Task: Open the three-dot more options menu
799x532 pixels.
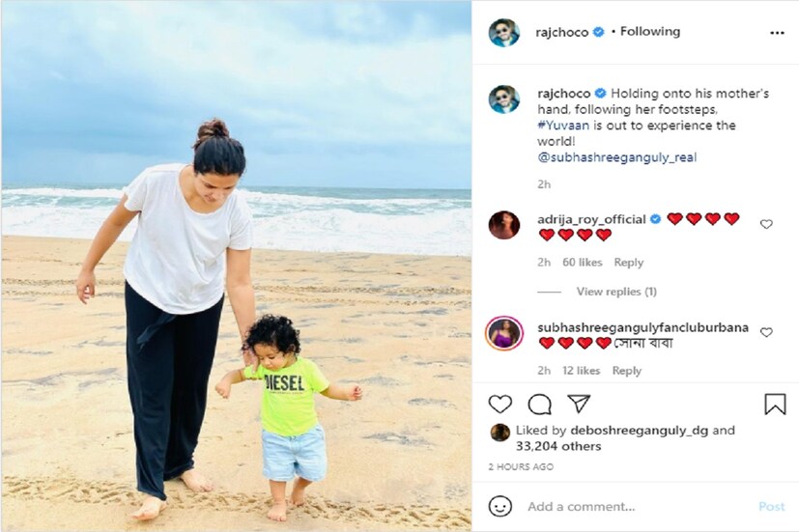Action: [x=777, y=33]
